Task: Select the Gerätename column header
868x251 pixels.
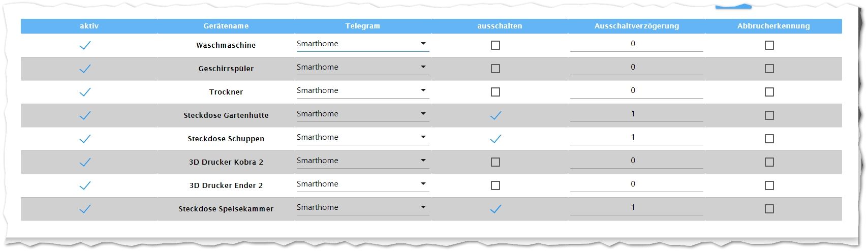Action: pyautogui.click(x=226, y=26)
